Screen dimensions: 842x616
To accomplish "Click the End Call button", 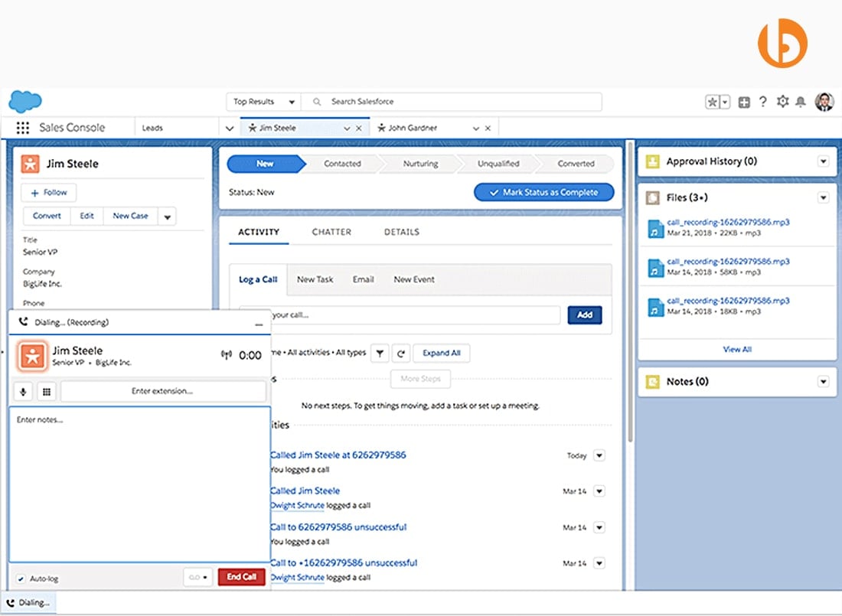I will [x=242, y=577].
